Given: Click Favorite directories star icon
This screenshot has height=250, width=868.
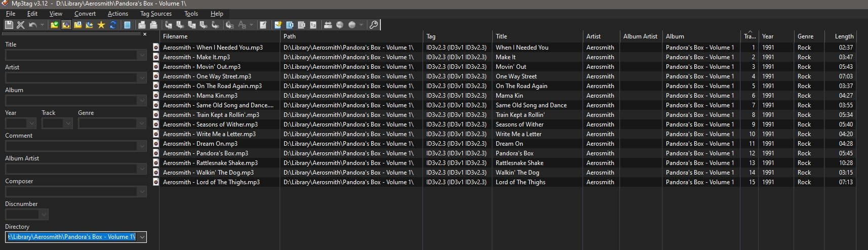Looking at the screenshot, I should [x=101, y=25].
